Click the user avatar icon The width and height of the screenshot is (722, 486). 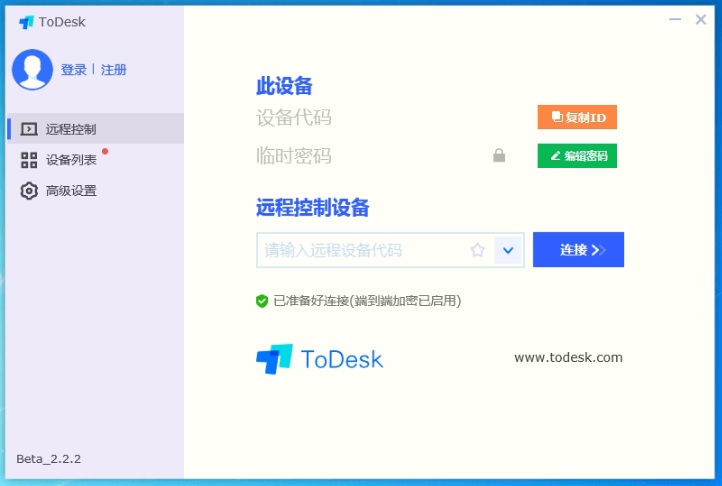click(32, 70)
